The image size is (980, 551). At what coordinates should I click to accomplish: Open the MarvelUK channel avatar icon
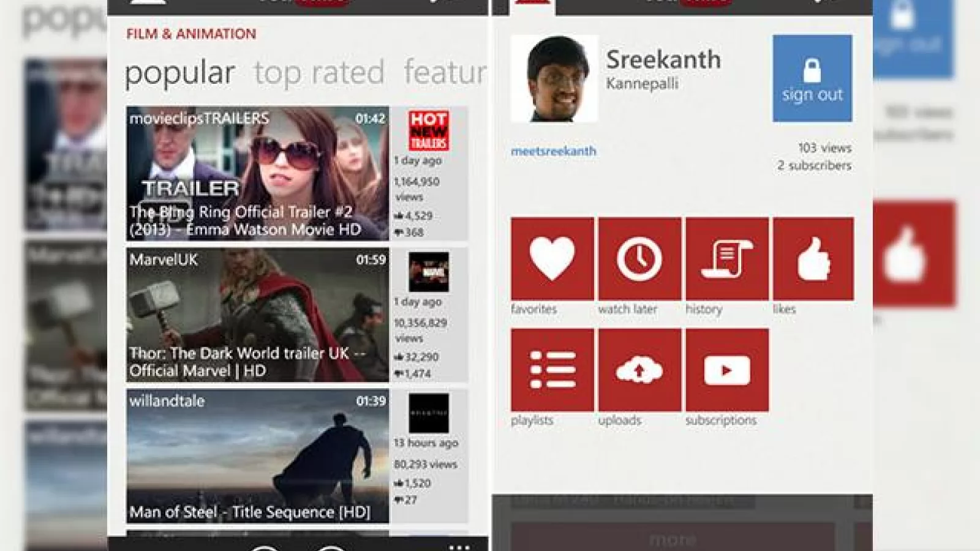[429, 272]
